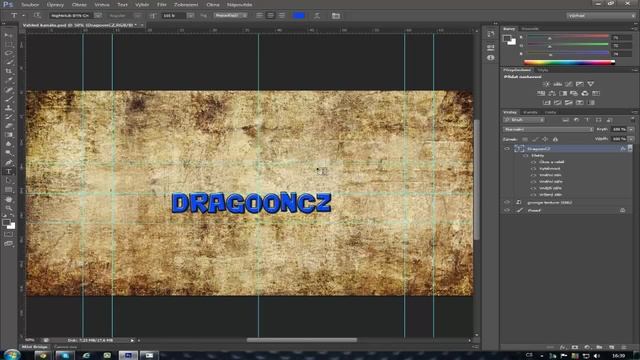
Task: Click the center text align icon
Action: [270, 16]
